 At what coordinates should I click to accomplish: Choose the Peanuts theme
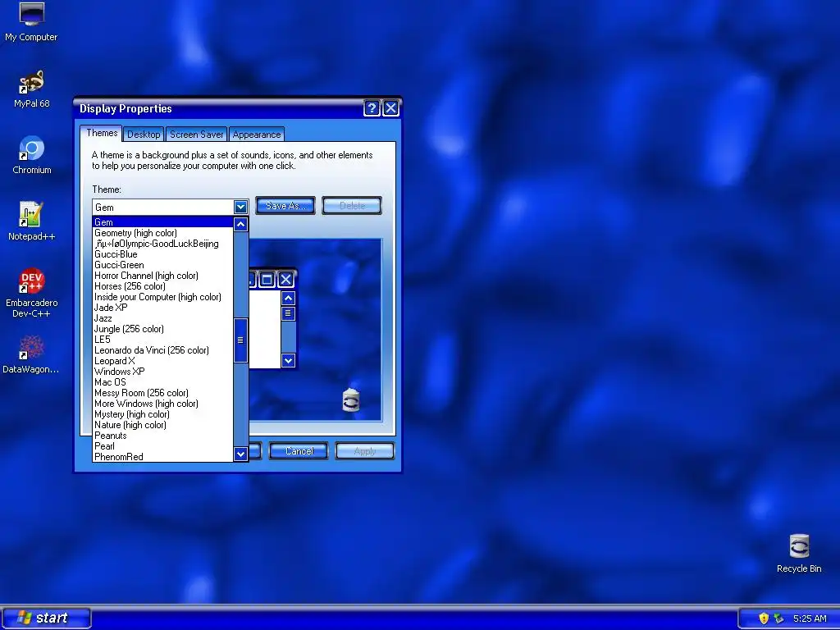pos(163,436)
